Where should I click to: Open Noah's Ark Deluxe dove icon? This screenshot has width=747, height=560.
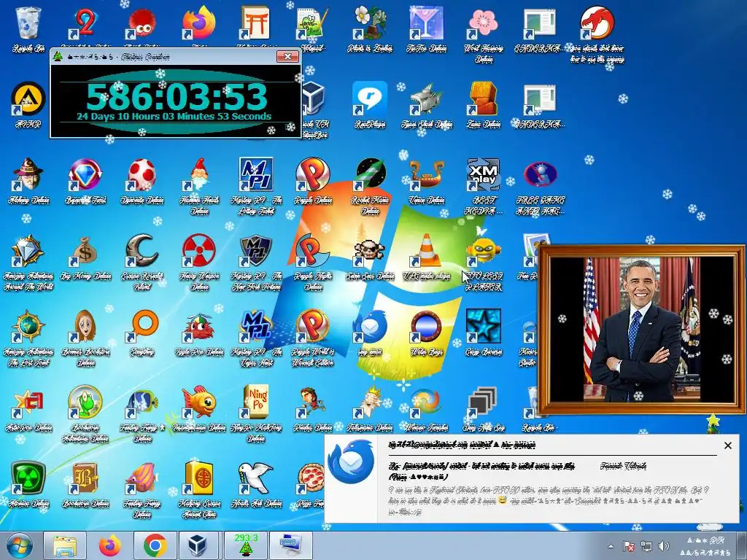coord(256,478)
